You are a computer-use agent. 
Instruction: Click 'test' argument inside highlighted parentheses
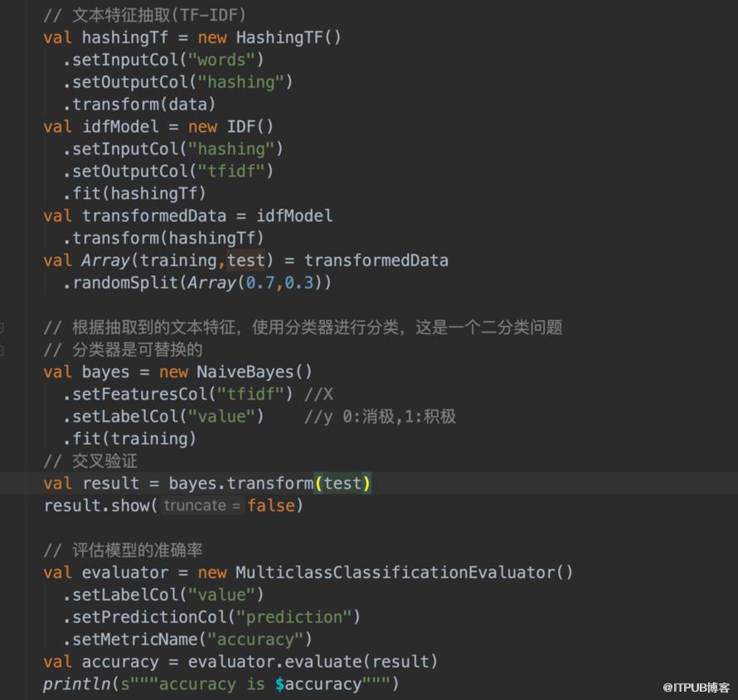tap(342, 484)
